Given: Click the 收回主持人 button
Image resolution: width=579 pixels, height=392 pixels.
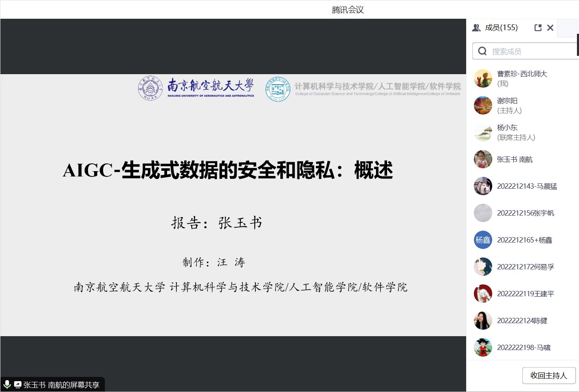Looking at the screenshot, I should pos(548,375).
